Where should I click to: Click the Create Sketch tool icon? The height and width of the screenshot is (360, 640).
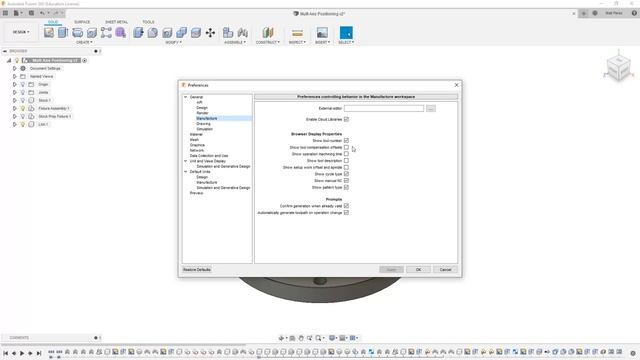tap(49, 32)
